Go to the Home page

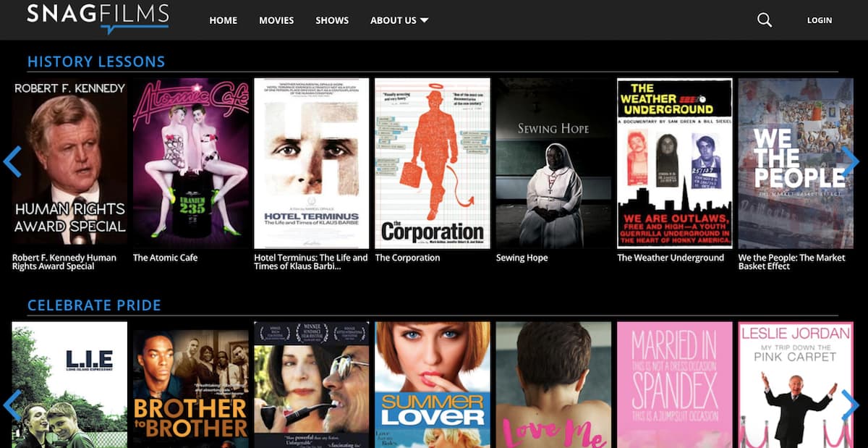(223, 20)
